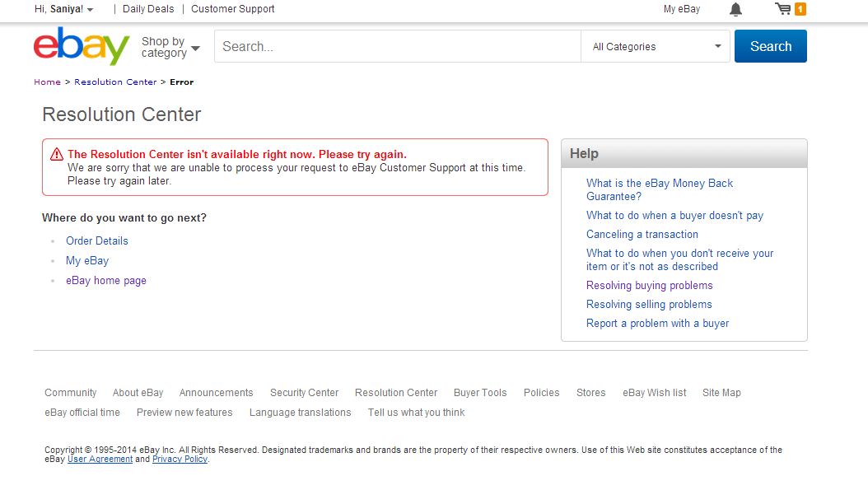Screen dimensions: 868x490
Task: Click the eBay logo
Action: point(82,46)
